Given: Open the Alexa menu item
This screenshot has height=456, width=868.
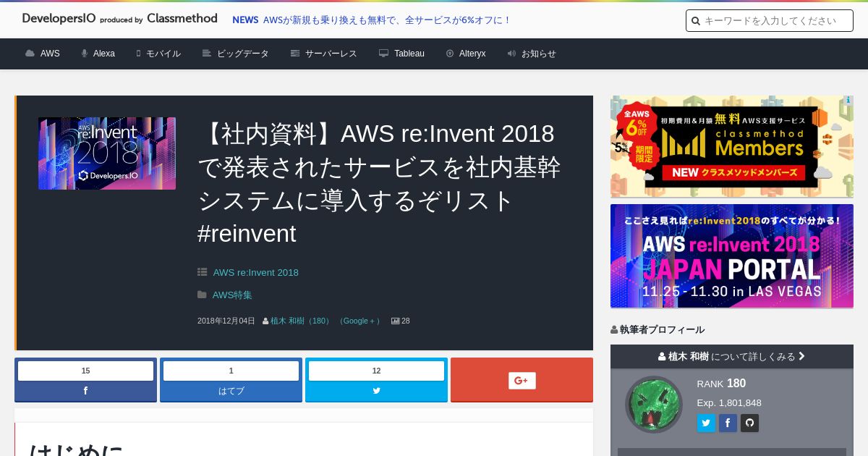Looking at the screenshot, I should 98,54.
